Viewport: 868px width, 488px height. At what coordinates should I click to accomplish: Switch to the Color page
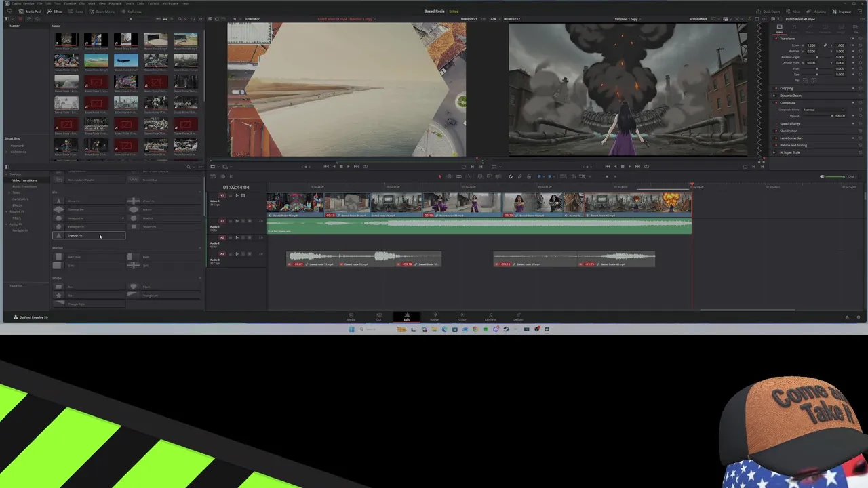(x=462, y=317)
